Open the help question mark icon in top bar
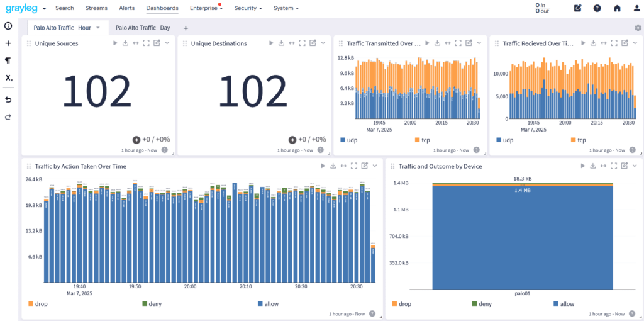The width and height of the screenshot is (644, 321). [597, 8]
